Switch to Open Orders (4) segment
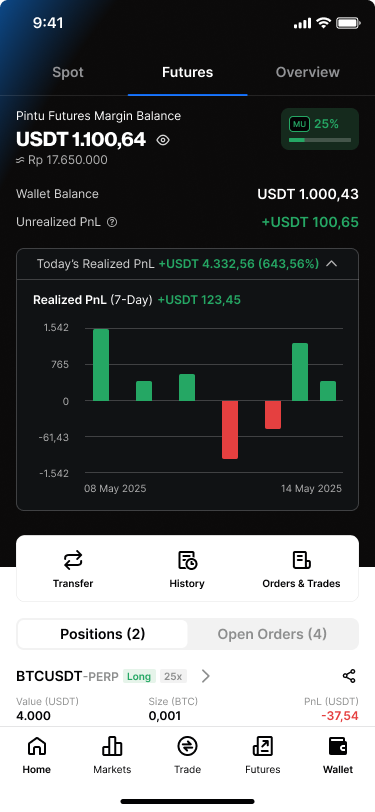The height and width of the screenshot is (812, 375). pos(272,634)
